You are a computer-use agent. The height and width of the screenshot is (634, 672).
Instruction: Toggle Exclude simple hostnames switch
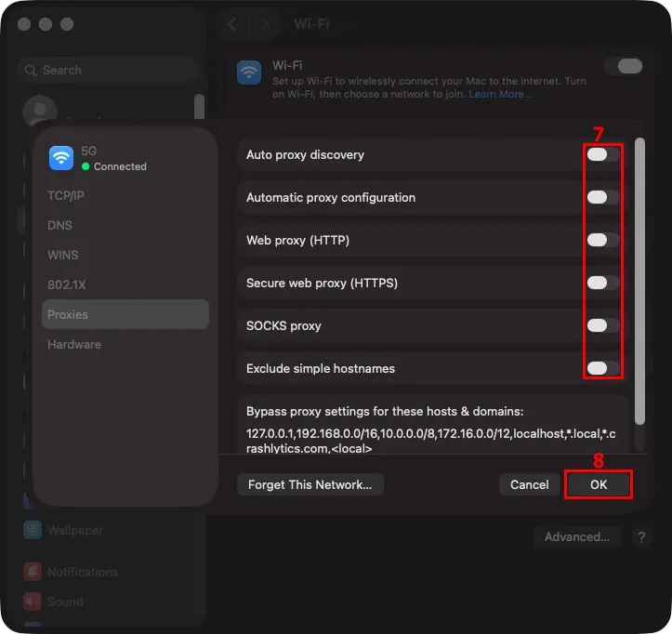point(603,368)
